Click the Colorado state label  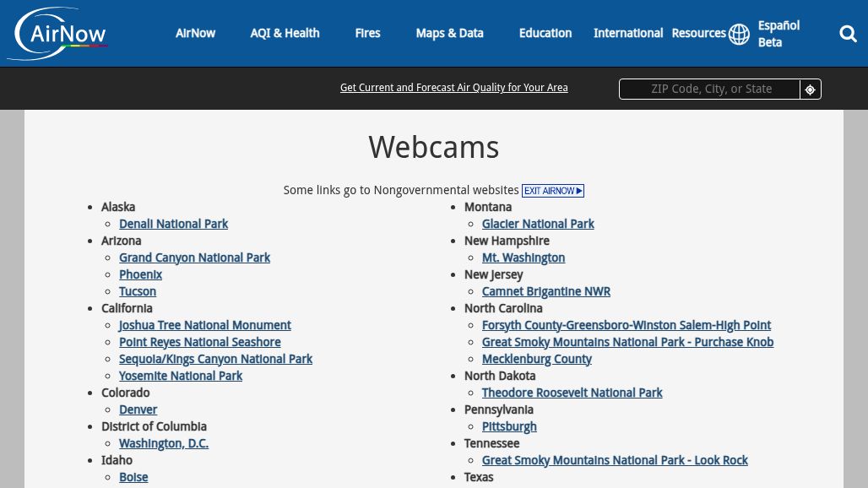[x=125, y=393]
